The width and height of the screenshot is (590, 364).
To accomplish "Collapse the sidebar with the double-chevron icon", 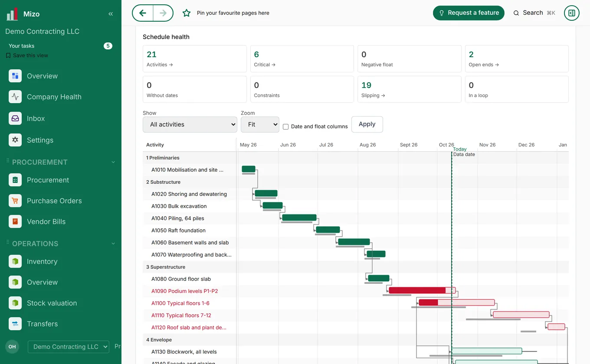I will tap(111, 14).
